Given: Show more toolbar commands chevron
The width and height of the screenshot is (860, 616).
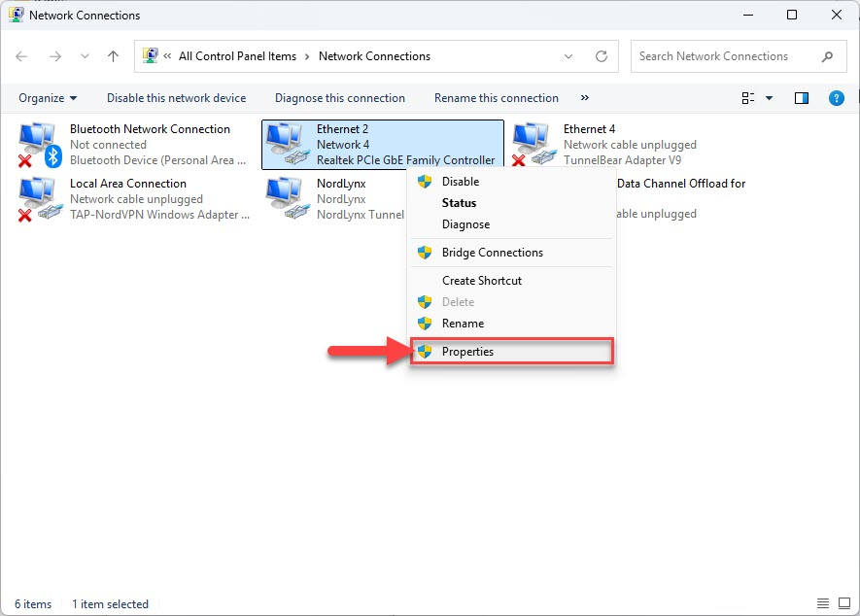Looking at the screenshot, I should [585, 97].
